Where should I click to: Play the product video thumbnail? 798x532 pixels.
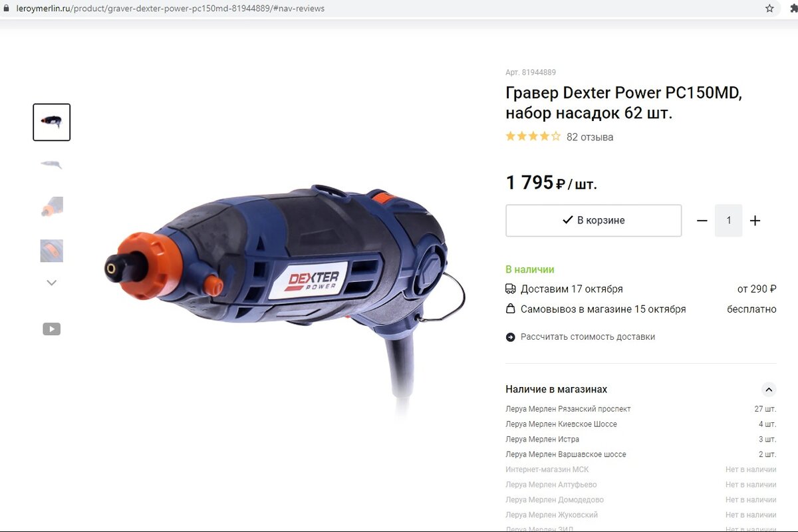[x=51, y=329]
